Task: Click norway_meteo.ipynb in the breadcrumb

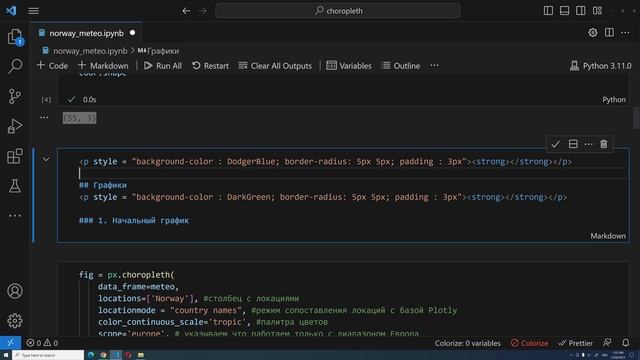Action: pyautogui.click(x=90, y=51)
